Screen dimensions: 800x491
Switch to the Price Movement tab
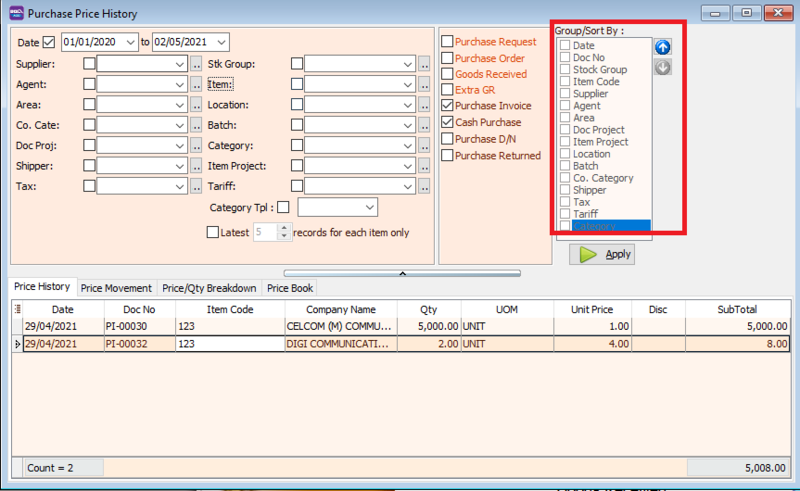(116, 288)
